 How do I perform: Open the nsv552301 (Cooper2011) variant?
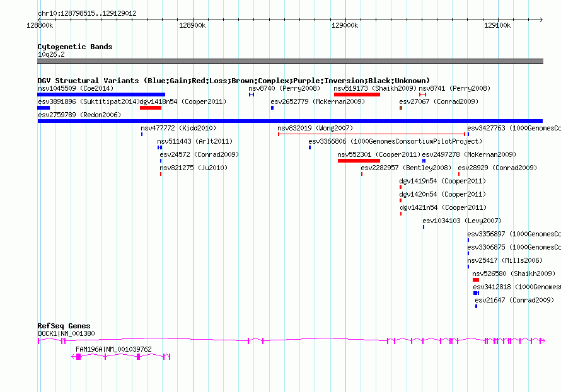(379, 154)
